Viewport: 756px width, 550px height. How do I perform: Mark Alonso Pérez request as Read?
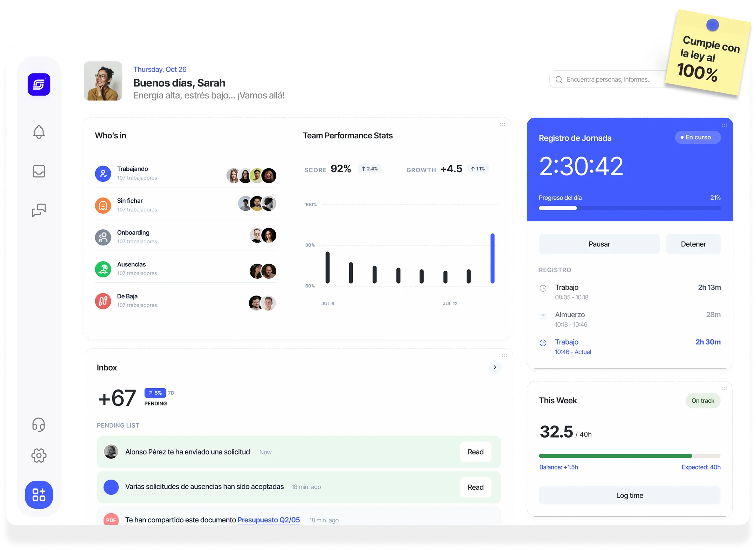(x=476, y=452)
